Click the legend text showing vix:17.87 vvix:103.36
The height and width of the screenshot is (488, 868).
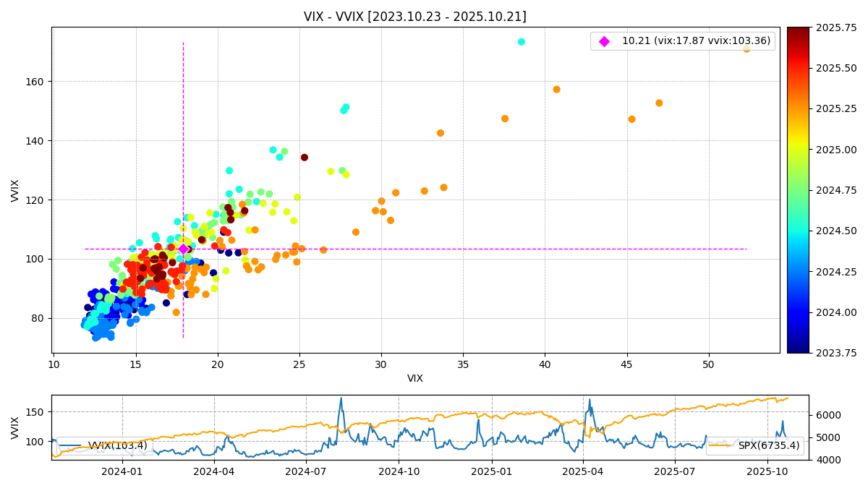696,41
